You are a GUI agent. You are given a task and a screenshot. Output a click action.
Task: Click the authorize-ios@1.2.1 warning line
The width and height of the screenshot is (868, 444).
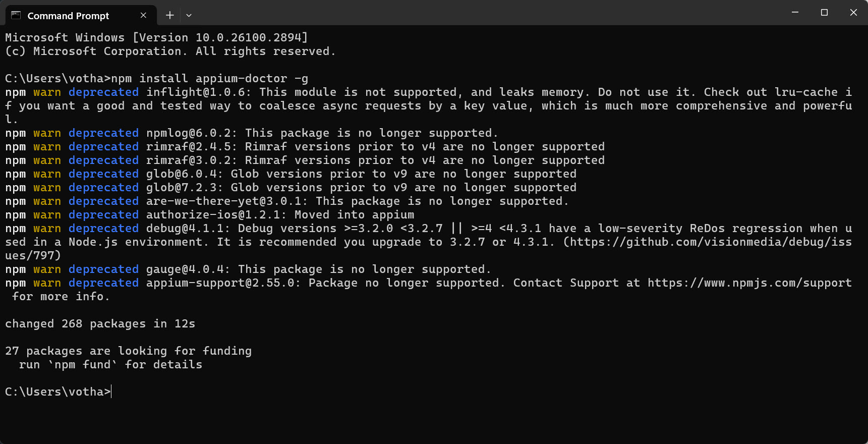point(209,215)
